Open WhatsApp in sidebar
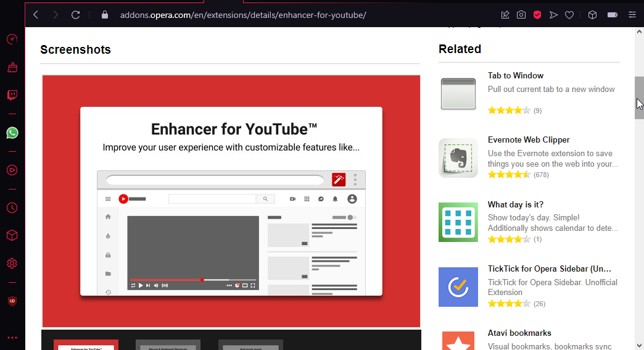Screen dimensions: 644x350 click(x=12, y=133)
